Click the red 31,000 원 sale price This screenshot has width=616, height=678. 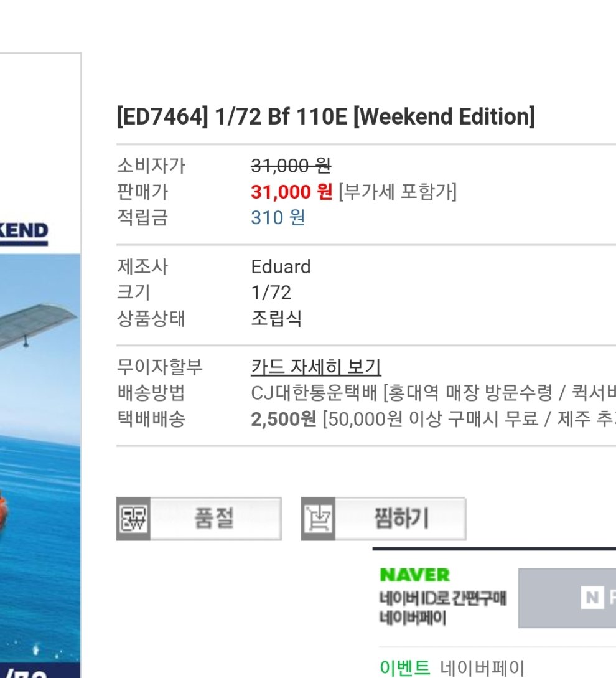point(292,192)
